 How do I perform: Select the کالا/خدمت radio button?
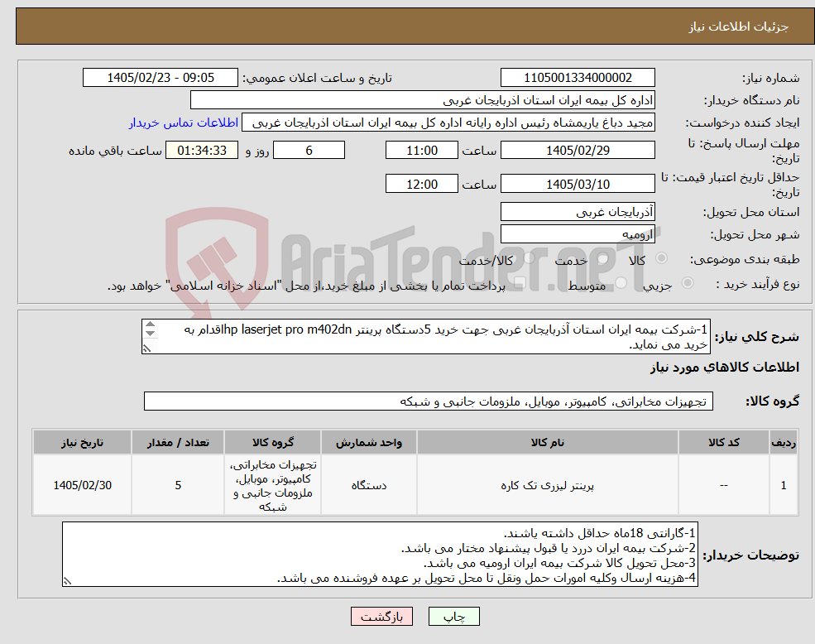pyautogui.click(x=529, y=258)
